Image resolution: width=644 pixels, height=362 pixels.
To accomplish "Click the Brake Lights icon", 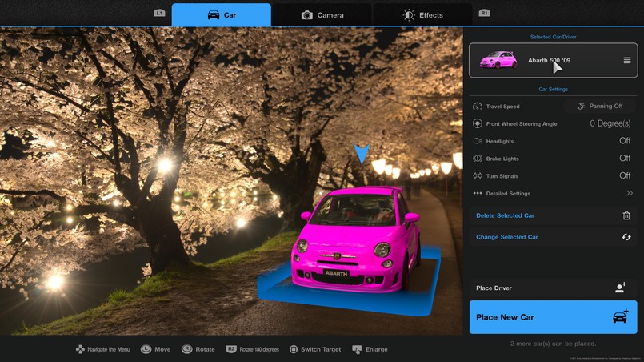I will (478, 159).
